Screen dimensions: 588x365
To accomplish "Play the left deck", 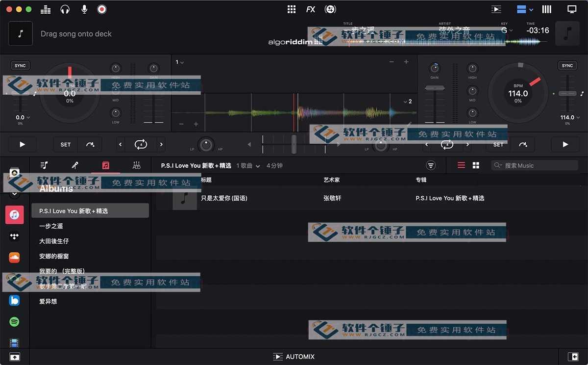I will [22, 144].
